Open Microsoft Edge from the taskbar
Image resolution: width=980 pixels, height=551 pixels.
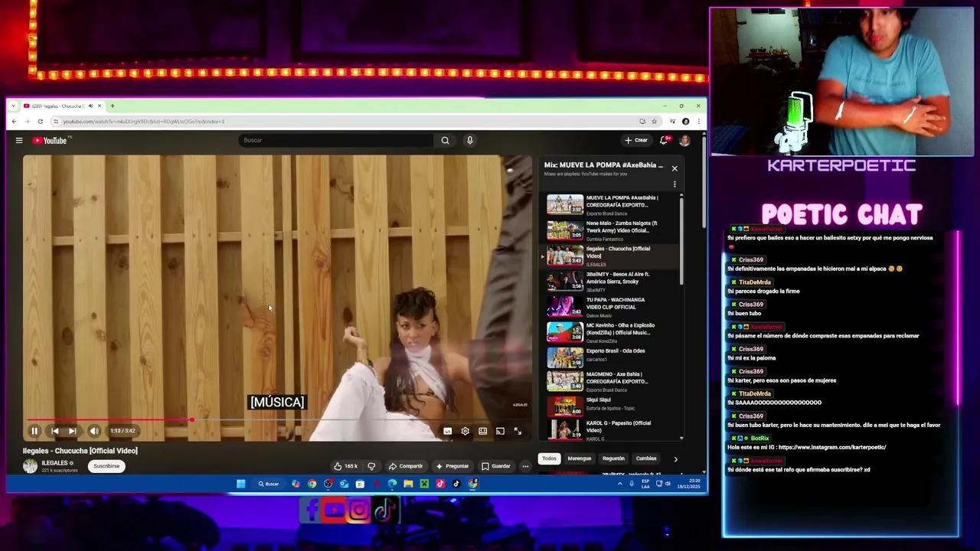[x=392, y=484]
